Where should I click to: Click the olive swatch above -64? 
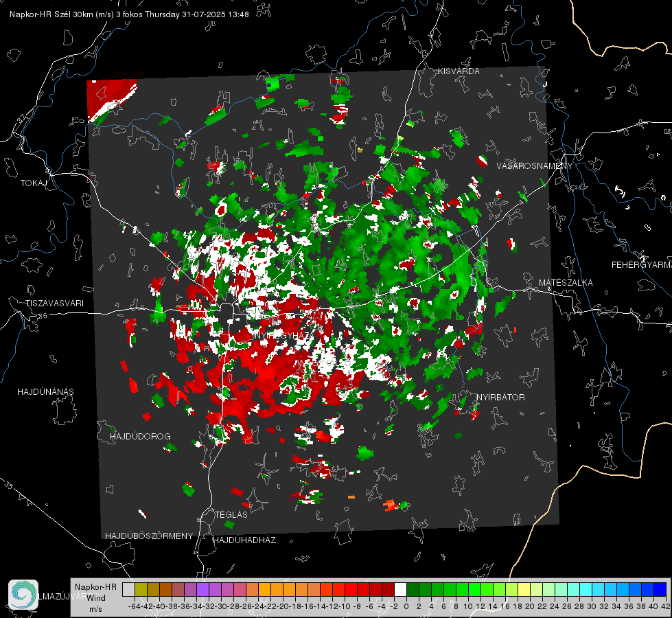(x=141, y=590)
